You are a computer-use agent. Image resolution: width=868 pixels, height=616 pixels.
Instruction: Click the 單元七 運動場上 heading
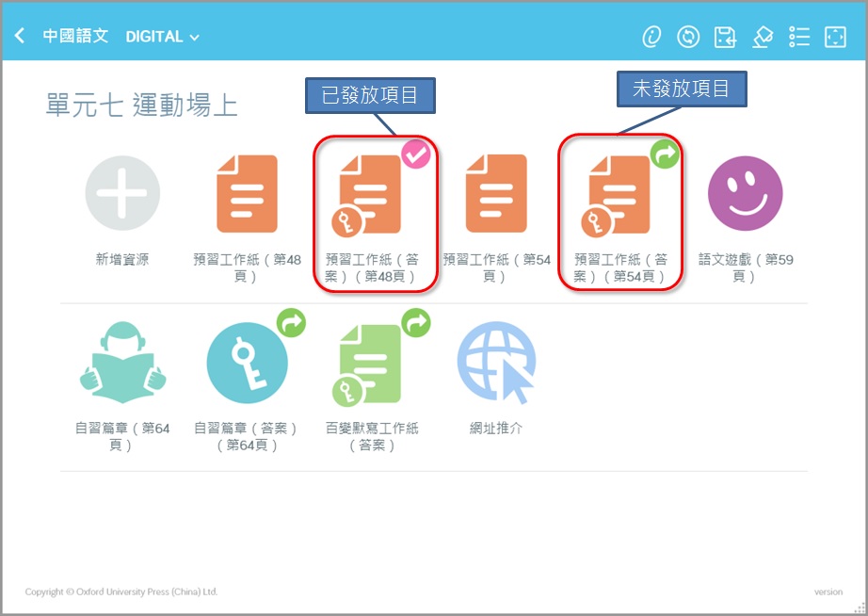click(142, 105)
